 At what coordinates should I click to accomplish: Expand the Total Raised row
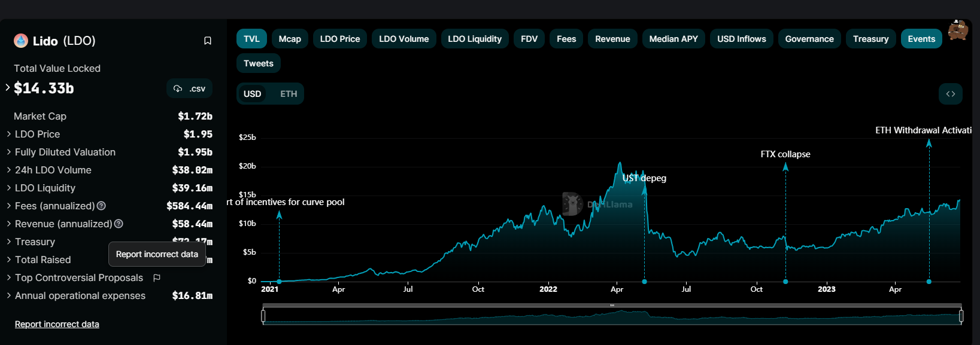coord(9,259)
